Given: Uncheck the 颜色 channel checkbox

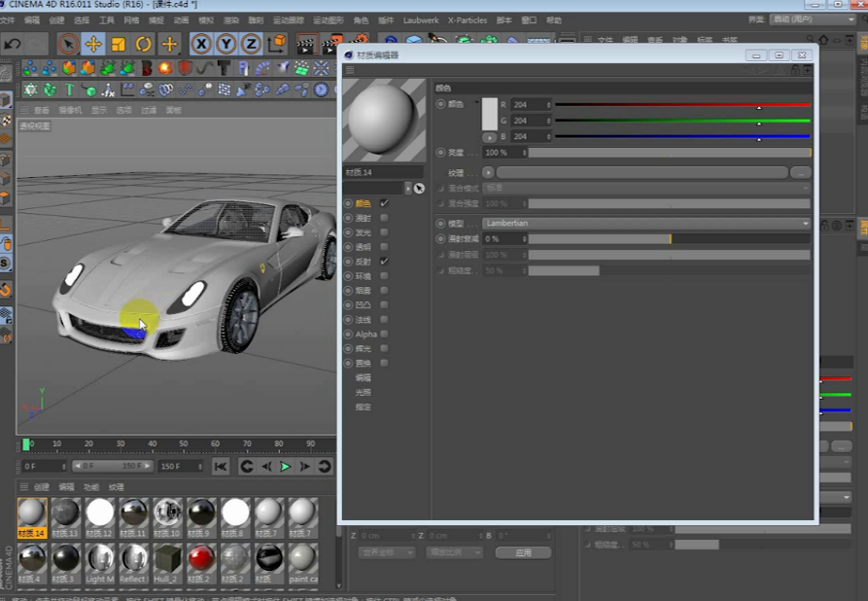Looking at the screenshot, I should [384, 203].
